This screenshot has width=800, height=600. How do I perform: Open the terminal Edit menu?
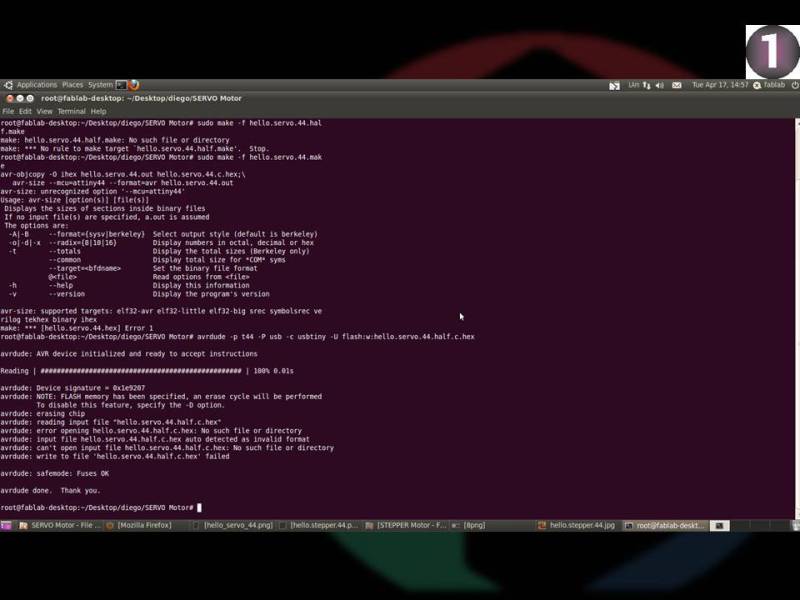25,111
